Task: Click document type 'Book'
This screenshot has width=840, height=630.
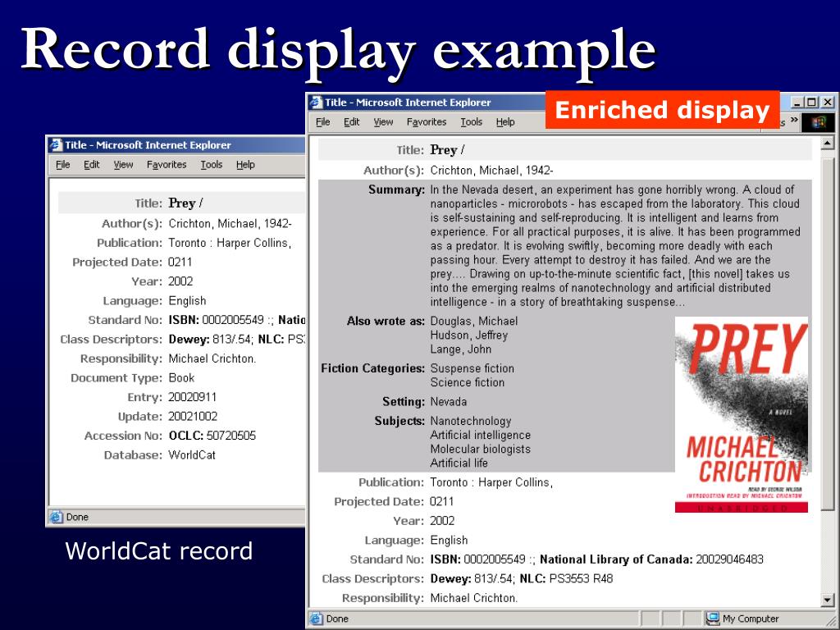Action: coord(181,377)
